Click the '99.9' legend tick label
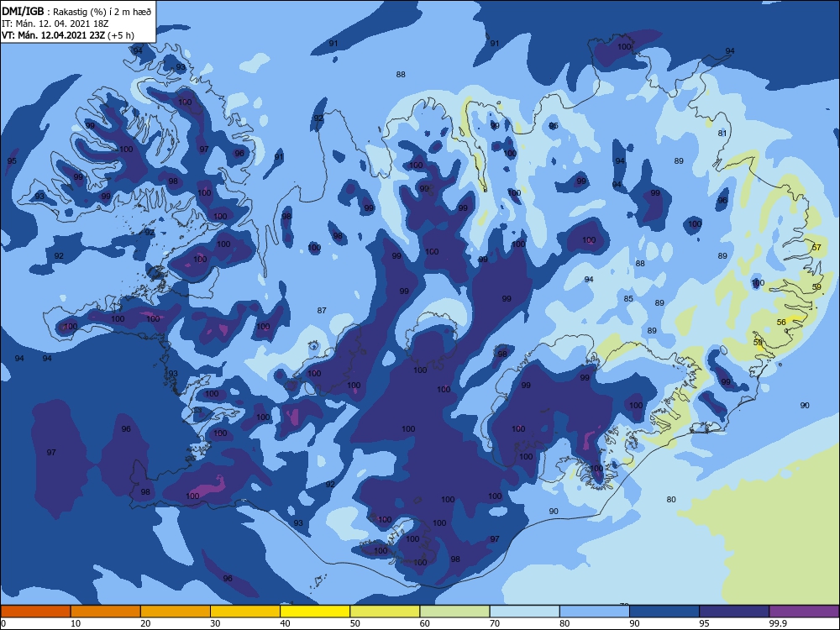The height and width of the screenshot is (630, 840). (x=777, y=623)
